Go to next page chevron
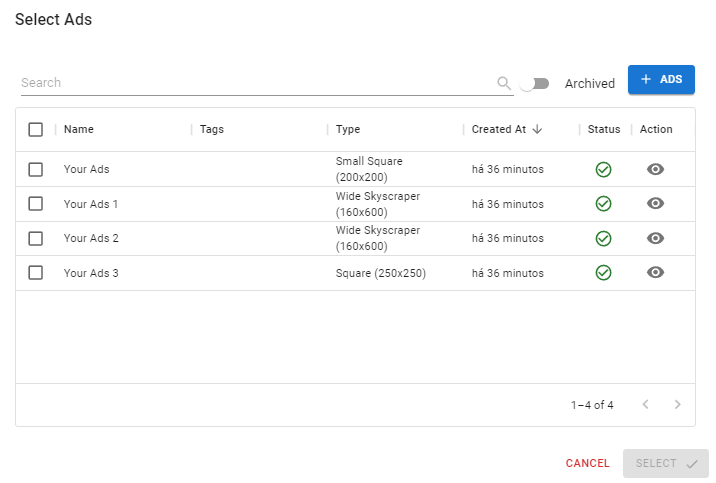716x483 pixels. (x=677, y=405)
